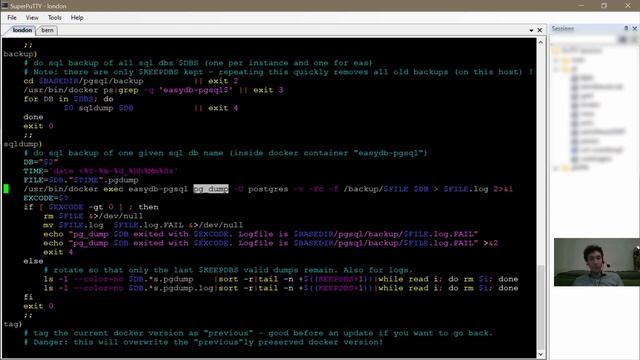The height and width of the screenshot is (360, 640).
Task: Click the green cursor block in terminal
Action: (x=6, y=189)
